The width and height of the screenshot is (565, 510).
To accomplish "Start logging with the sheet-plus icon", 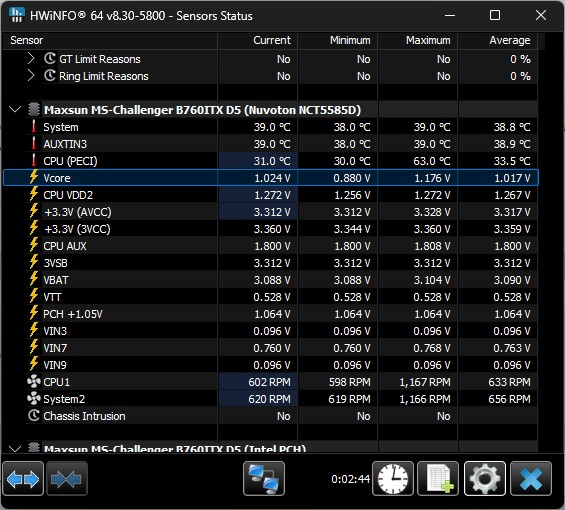I will [x=438, y=479].
